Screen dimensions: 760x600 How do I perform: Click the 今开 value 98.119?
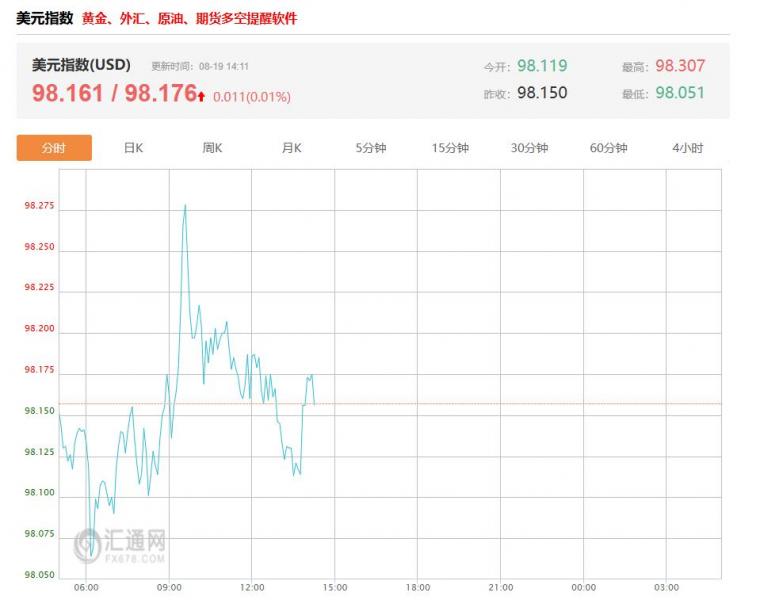click(542, 65)
